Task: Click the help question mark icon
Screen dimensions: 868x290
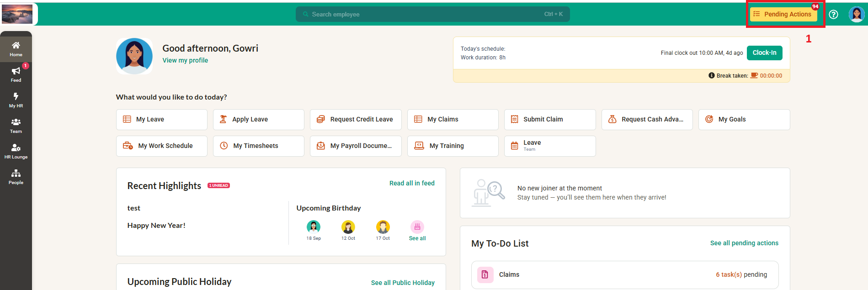Action: pos(833,15)
